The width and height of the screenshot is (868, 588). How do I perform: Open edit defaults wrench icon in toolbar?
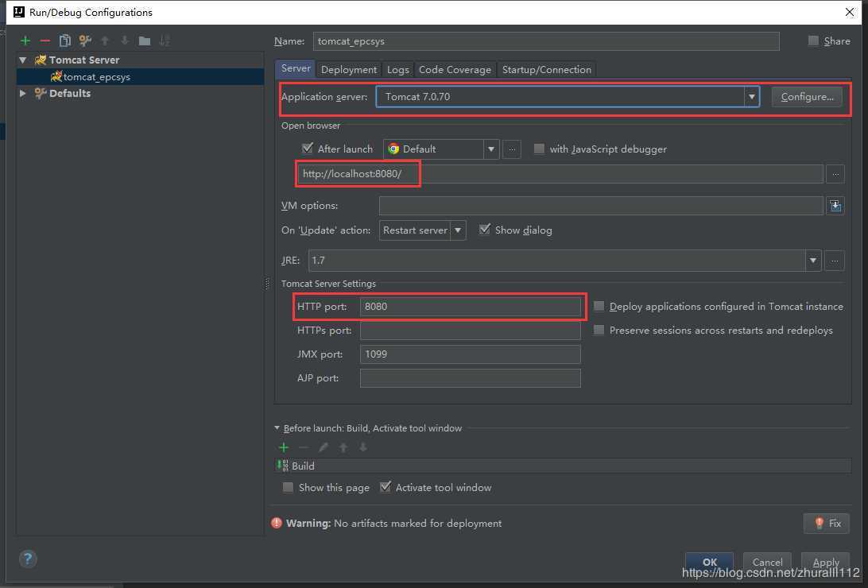pos(85,41)
